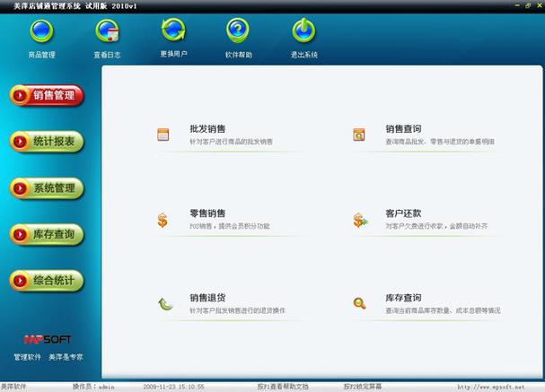Screen dimensions: 545x392
Task: Open the 综合统计 sidebar text
Action: [54, 280]
